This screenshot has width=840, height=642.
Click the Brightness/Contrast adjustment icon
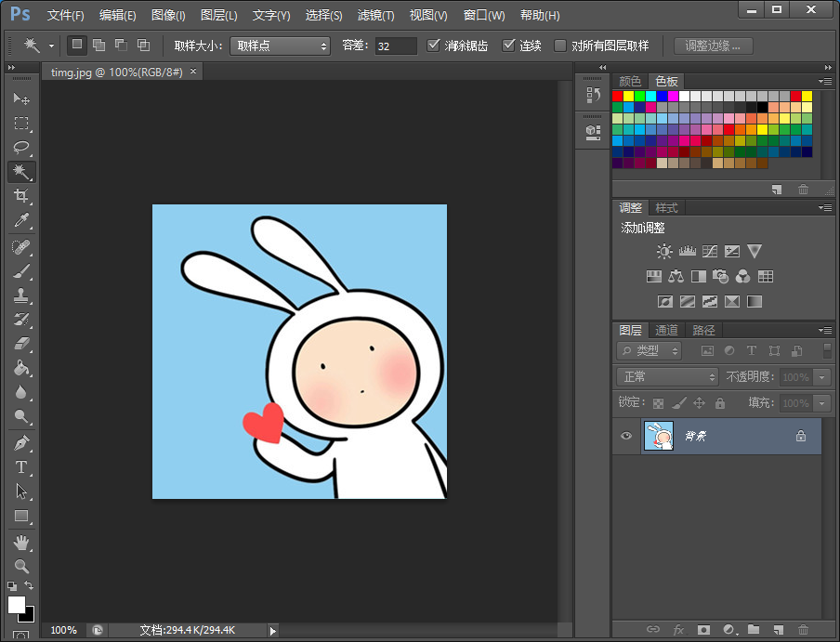664,251
